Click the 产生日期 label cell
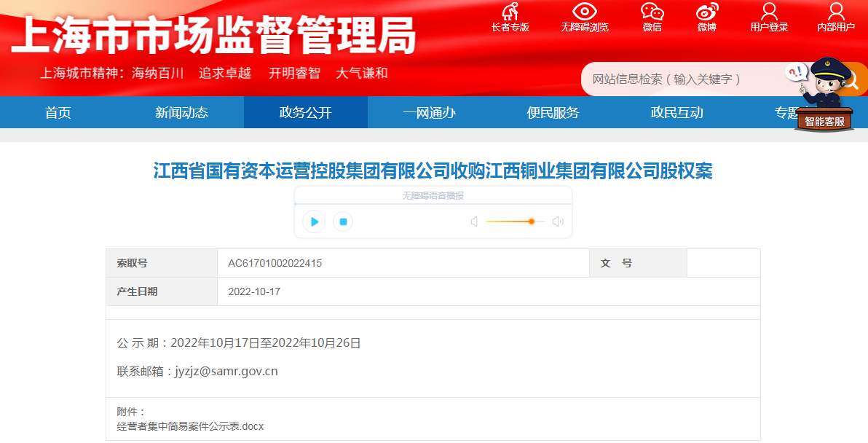868x443 pixels. click(162, 291)
